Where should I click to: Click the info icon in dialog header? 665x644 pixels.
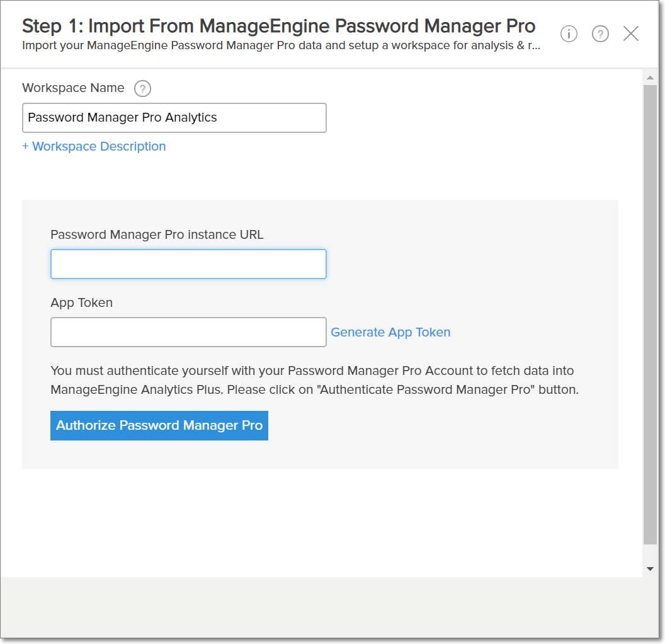pyautogui.click(x=569, y=34)
